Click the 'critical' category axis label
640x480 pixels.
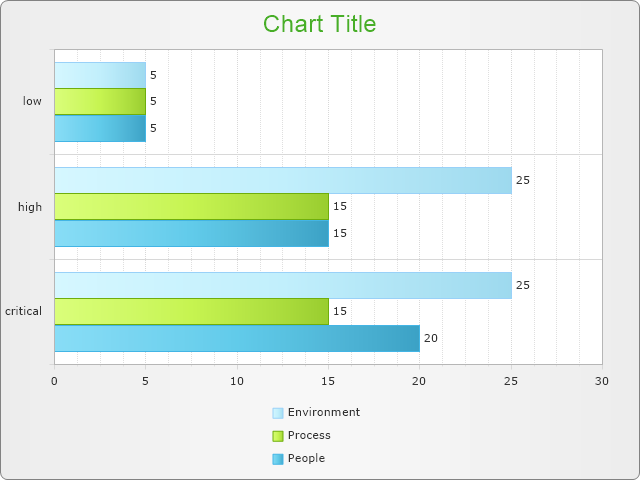23,311
